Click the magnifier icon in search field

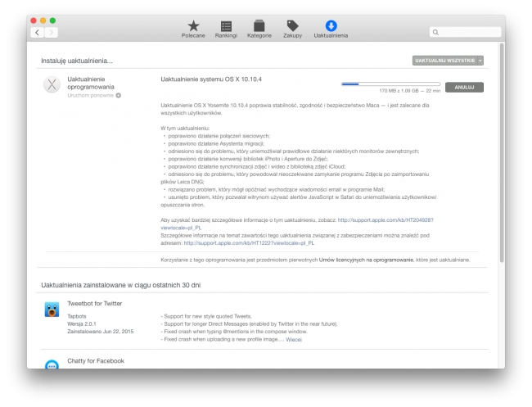[x=435, y=32]
